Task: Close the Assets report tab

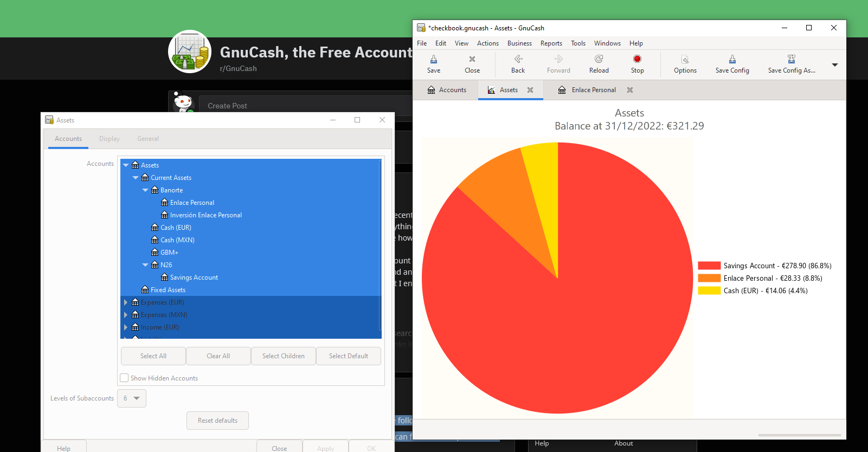Action: (x=530, y=90)
